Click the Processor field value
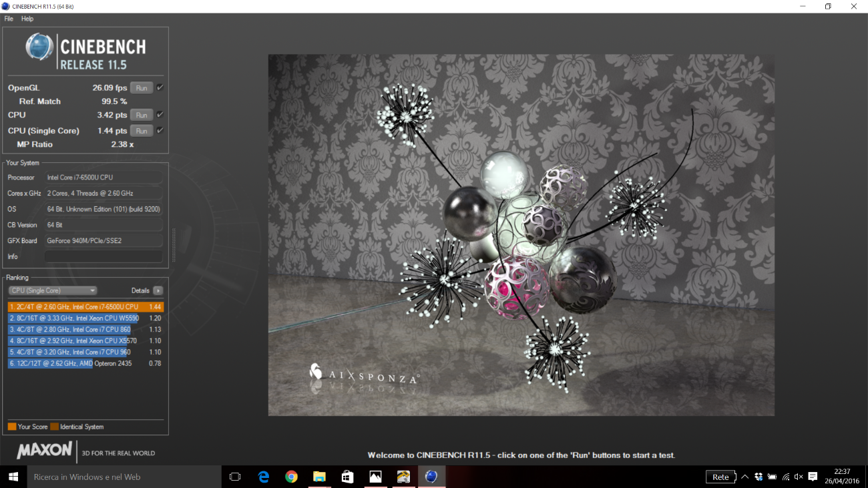Image resolution: width=868 pixels, height=488 pixels. 103,178
